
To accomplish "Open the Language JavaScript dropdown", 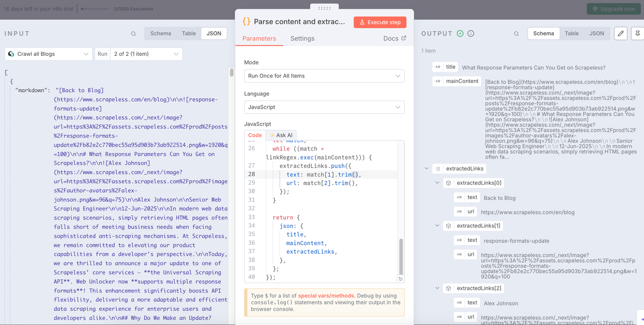I will (324, 107).
